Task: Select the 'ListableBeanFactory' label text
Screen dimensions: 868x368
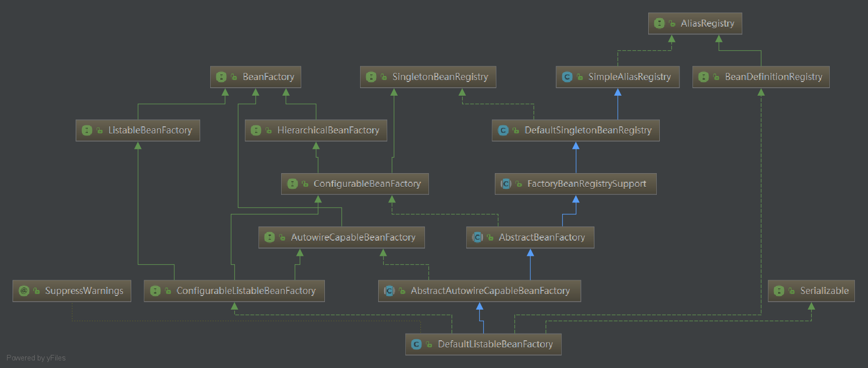Action: [x=150, y=130]
